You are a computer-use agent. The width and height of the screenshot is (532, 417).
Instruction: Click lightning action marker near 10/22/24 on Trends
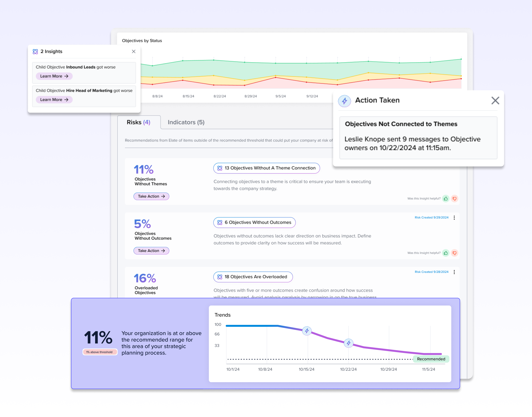(349, 343)
